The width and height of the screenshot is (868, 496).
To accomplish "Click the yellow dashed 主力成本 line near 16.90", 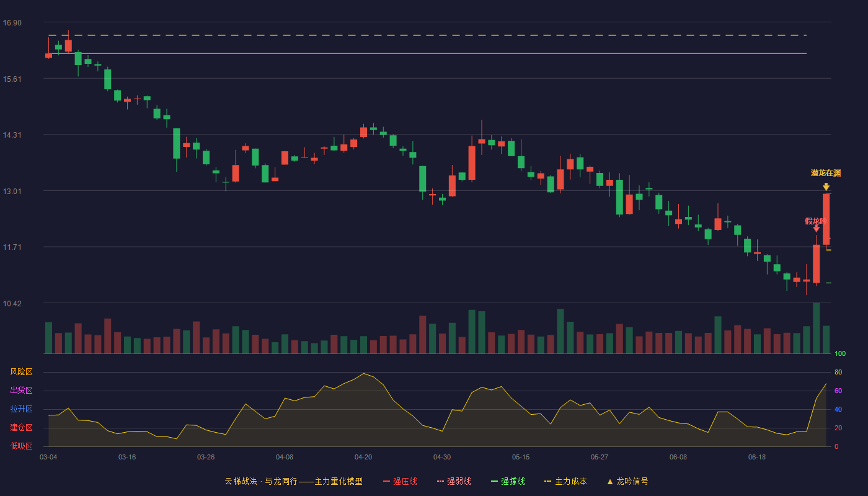I will pos(428,35).
